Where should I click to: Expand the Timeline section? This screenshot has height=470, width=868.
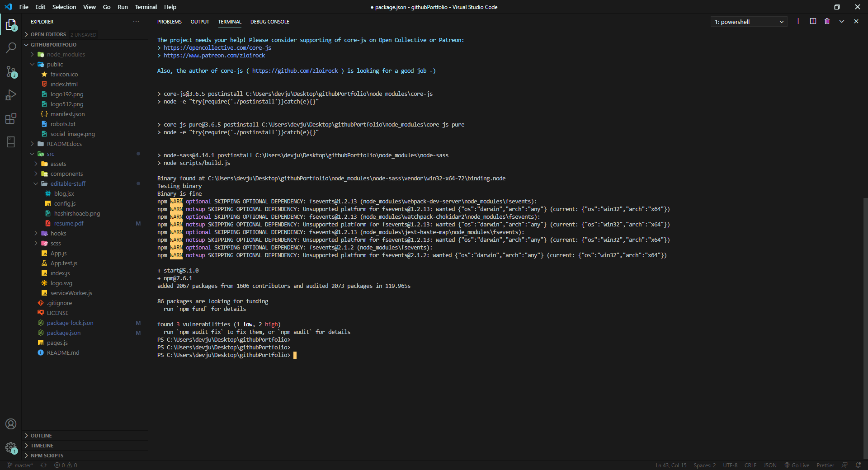click(x=85, y=446)
